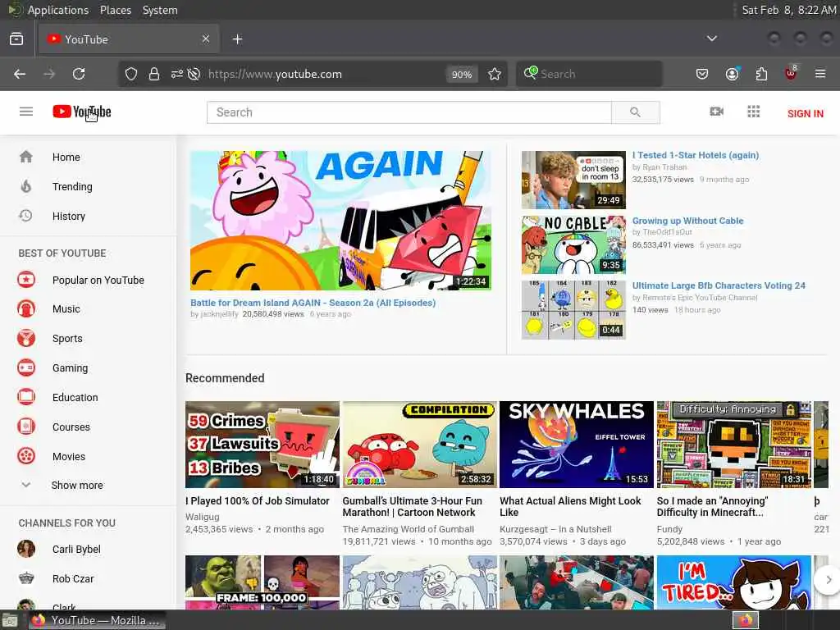Image resolution: width=840 pixels, height=630 pixels.
Task: Open the Applications menu
Action: point(58,10)
